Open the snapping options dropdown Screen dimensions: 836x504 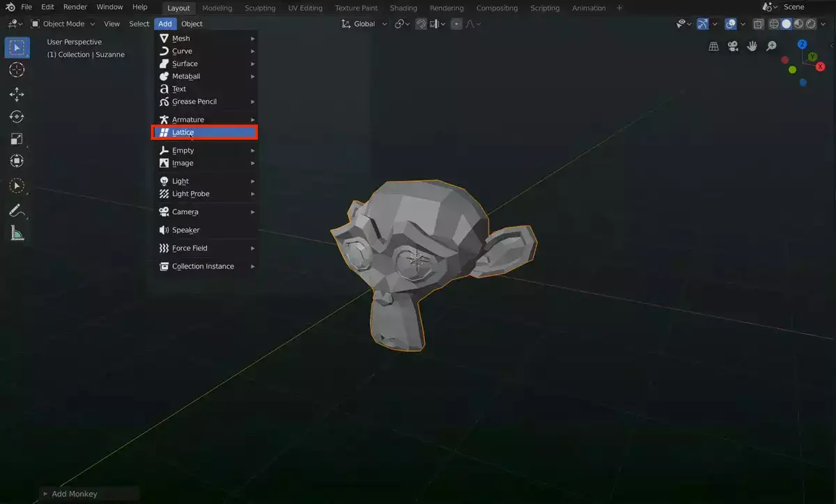pos(437,24)
